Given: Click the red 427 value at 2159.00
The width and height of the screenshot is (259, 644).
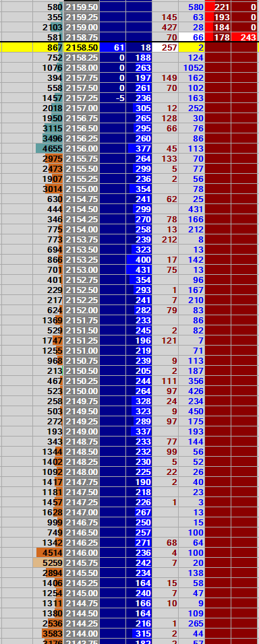Looking at the screenshot, I should [165, 28].
